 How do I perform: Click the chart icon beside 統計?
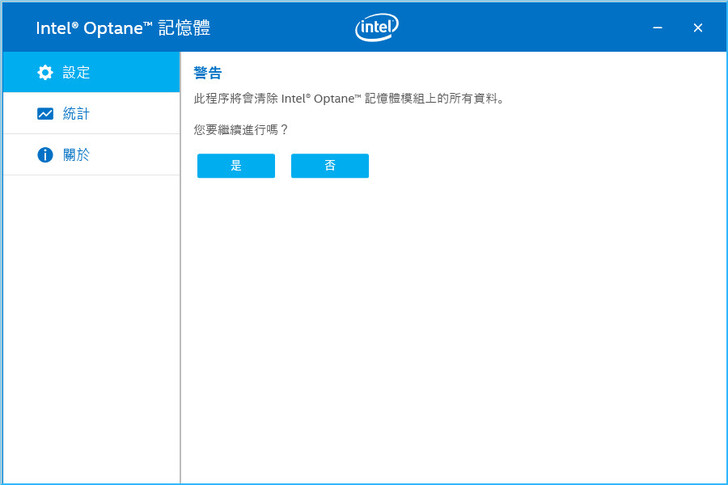tap(44, 114)
